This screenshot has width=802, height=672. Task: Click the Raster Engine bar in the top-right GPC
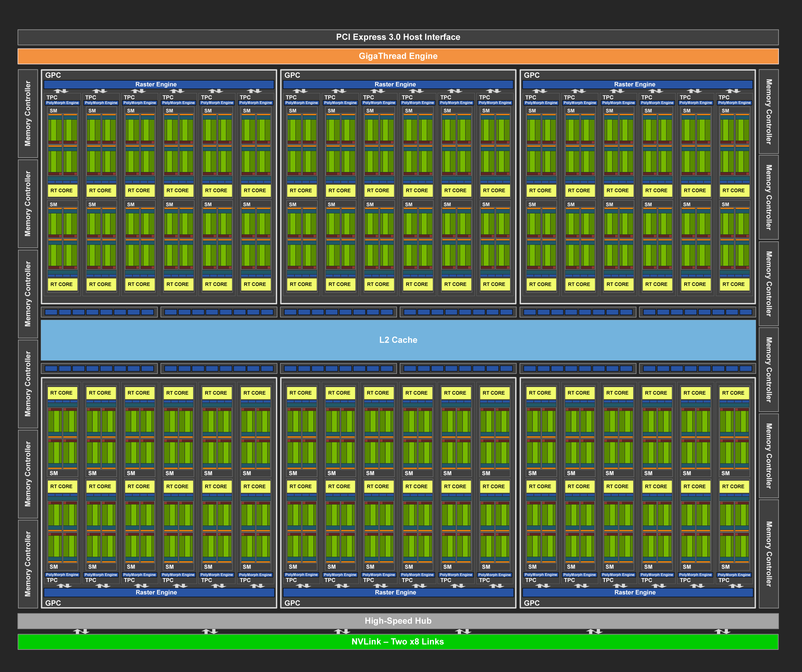637,84
